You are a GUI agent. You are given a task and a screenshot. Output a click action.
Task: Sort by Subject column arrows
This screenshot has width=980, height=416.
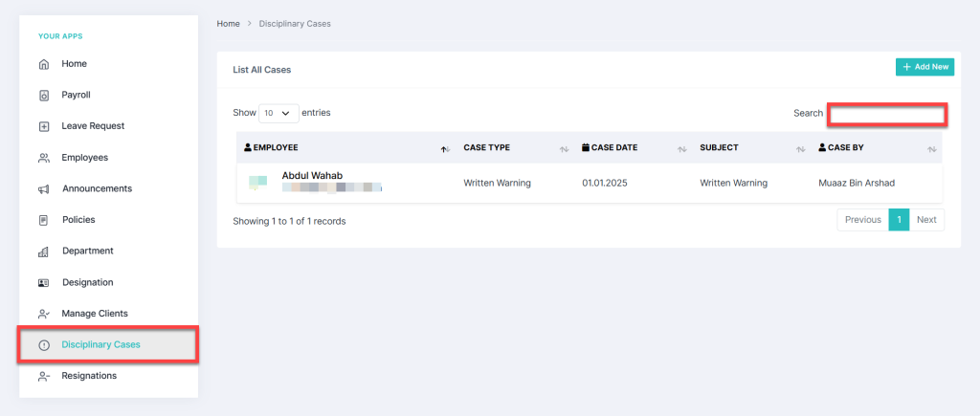click(800, 148)
